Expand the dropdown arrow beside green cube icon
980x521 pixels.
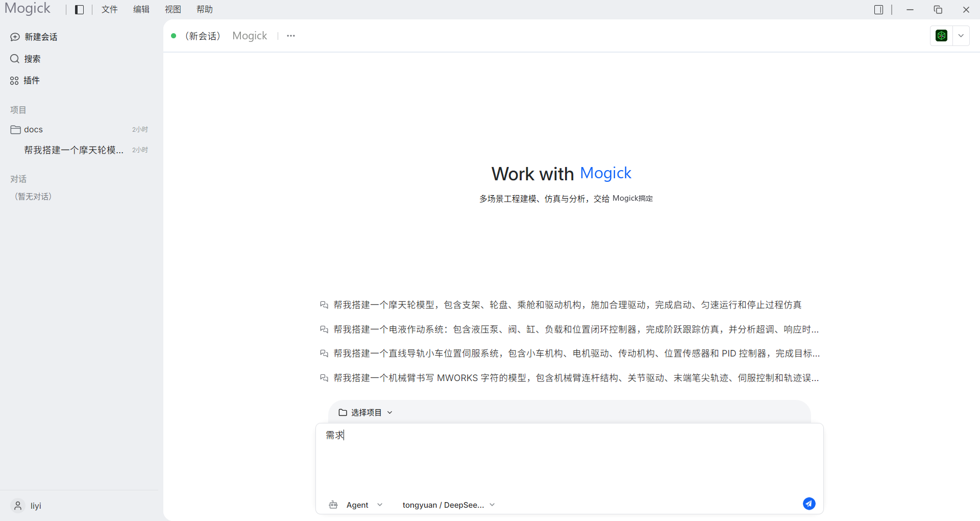coord(961,36)
